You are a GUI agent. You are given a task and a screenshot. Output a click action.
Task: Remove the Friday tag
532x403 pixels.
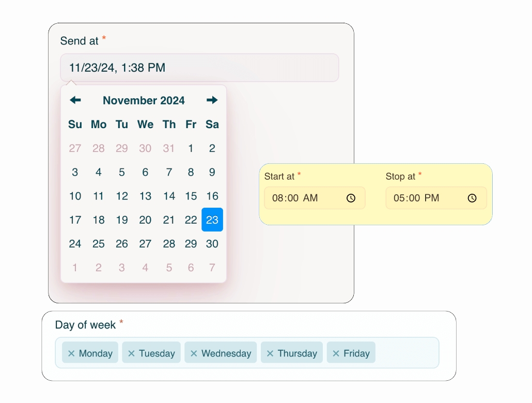(x=336, y=353)
